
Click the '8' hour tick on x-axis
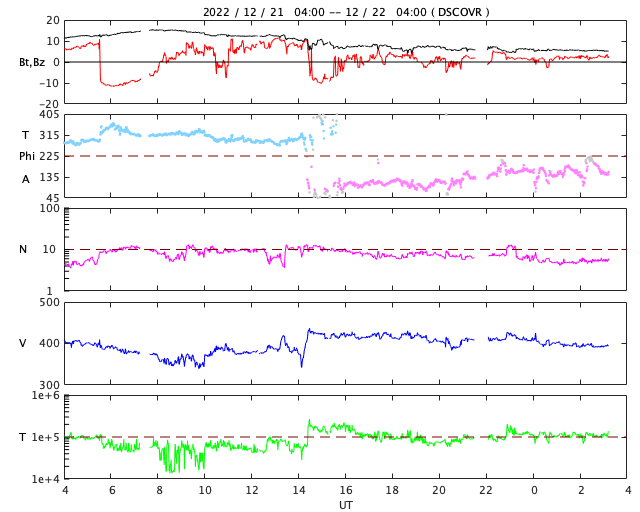click(159, 490)
